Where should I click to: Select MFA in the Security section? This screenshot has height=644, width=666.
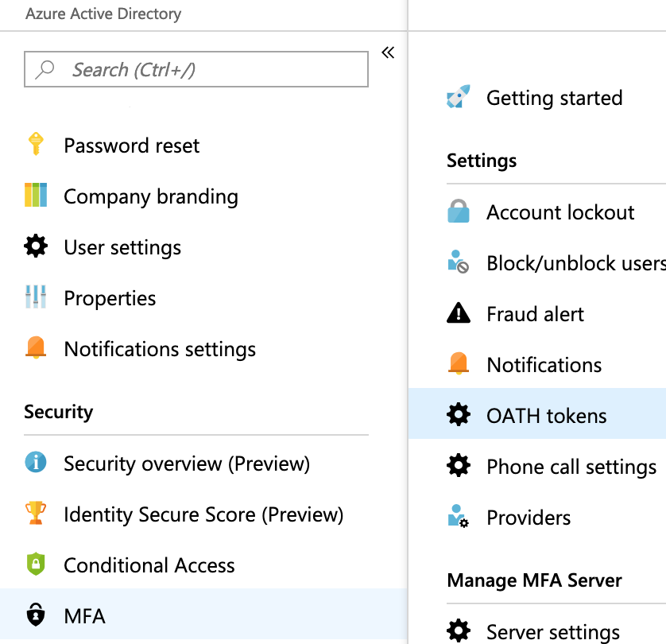204,614
